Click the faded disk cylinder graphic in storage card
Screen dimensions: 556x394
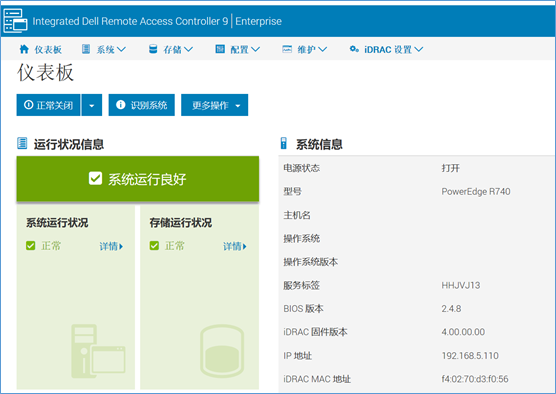pyautogui.click(x=222, y=350)
